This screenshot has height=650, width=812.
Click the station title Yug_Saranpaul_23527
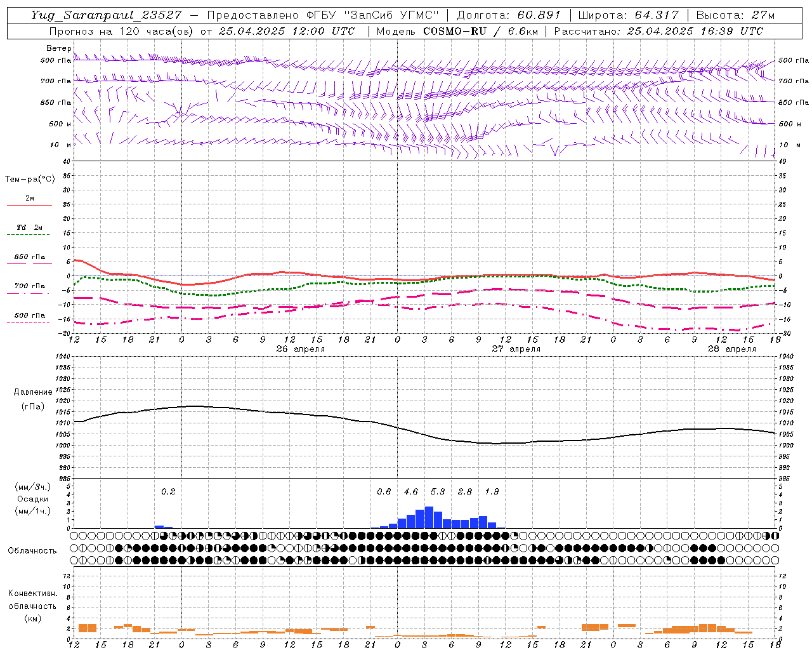pos(106,15)
